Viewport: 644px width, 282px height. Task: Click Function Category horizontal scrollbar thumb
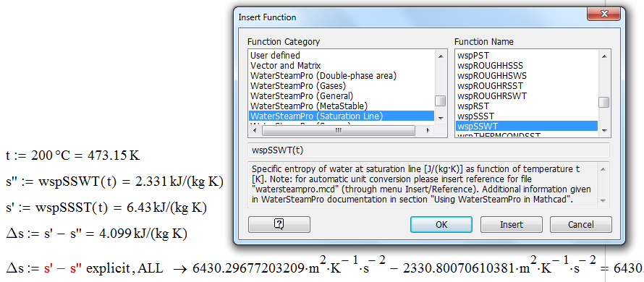338,131
